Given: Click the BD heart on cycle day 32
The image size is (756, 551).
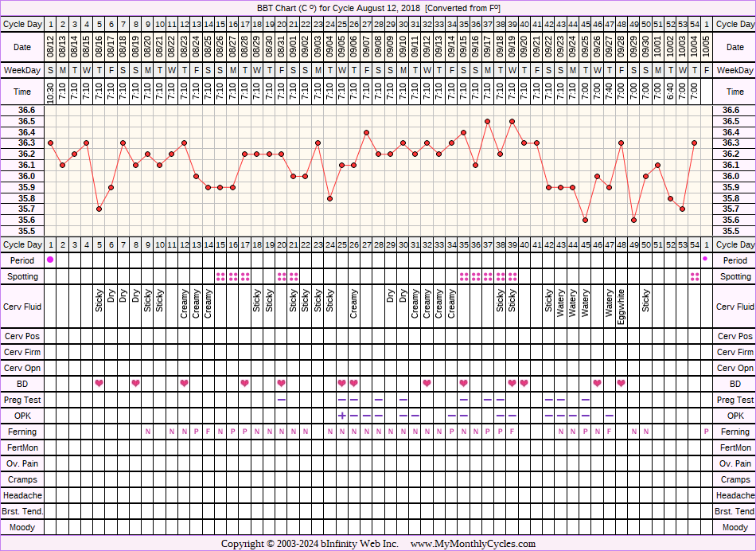Looking at the screenshot, I should (427, 384).
